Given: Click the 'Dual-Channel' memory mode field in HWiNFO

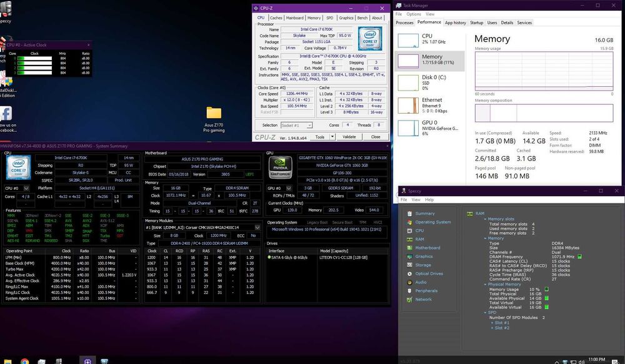Looking at the screenshot, I should tap(199, 203).
